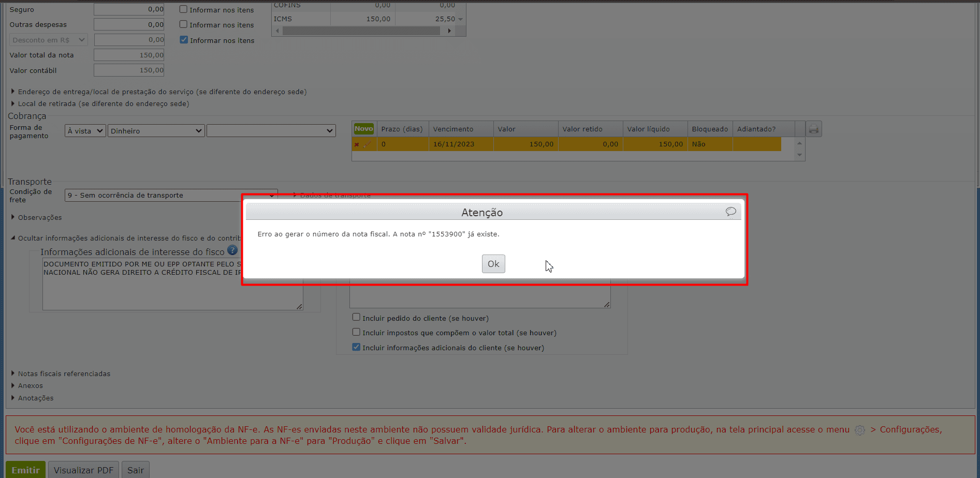Click the 16/11/2023 due date cell
Viewport: 980px width, 478px height.
point(461,144)
